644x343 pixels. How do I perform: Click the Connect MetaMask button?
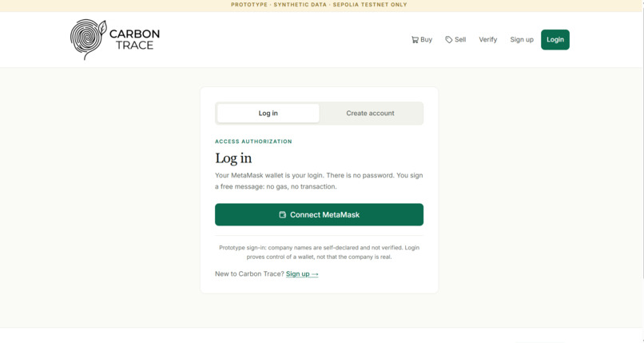pyautogui.click(x=319, y=214)
